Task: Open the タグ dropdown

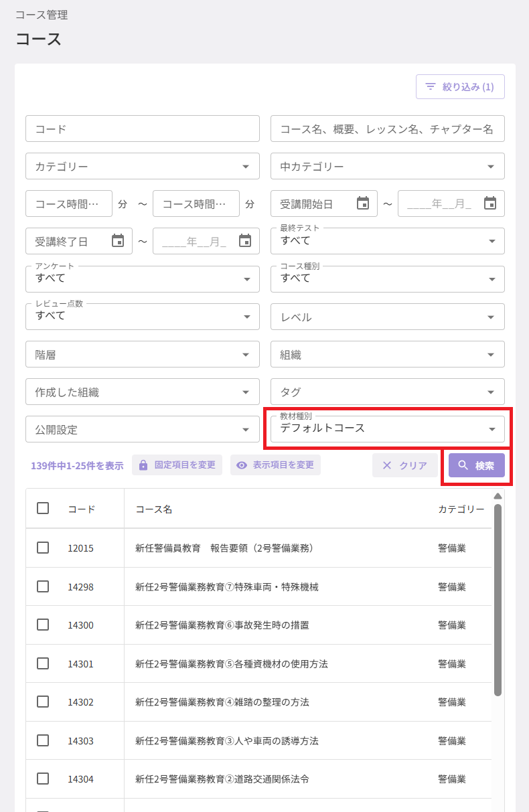Action: tap(388, 392)
